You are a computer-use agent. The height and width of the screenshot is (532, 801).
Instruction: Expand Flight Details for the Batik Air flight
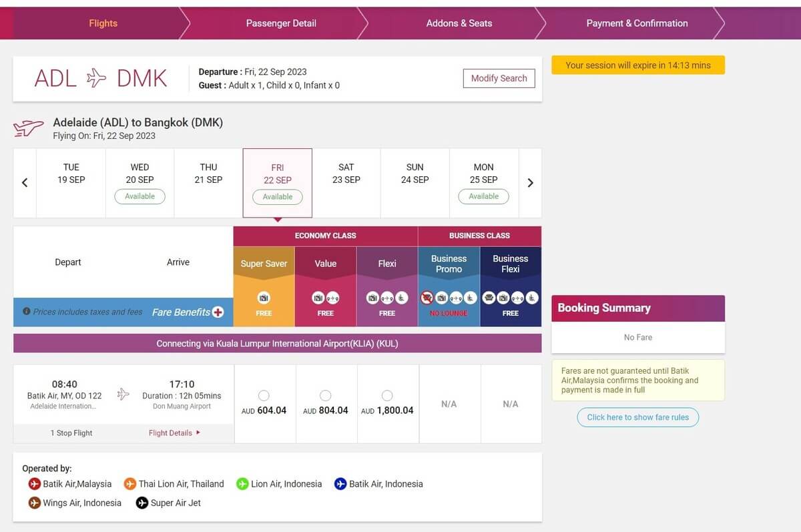click(174, 433)
